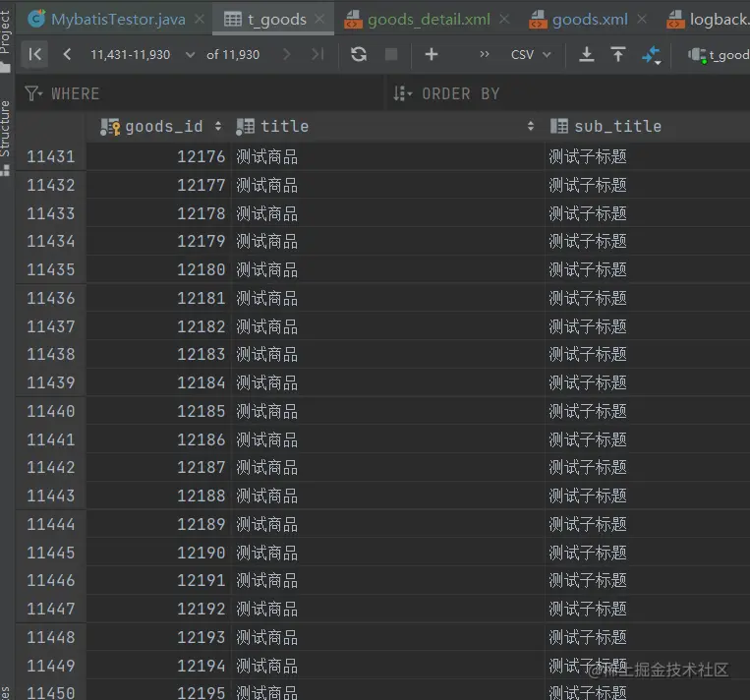Go to last page of rows
Image resolution: width=750 pixels, height=700 pixels.
click(x=317, y=54)
